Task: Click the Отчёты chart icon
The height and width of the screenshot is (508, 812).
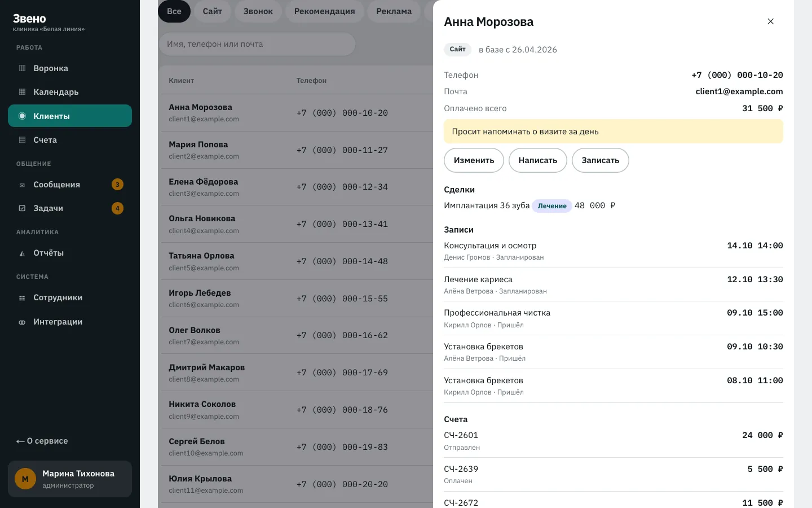Action: (x=22, y=253)
